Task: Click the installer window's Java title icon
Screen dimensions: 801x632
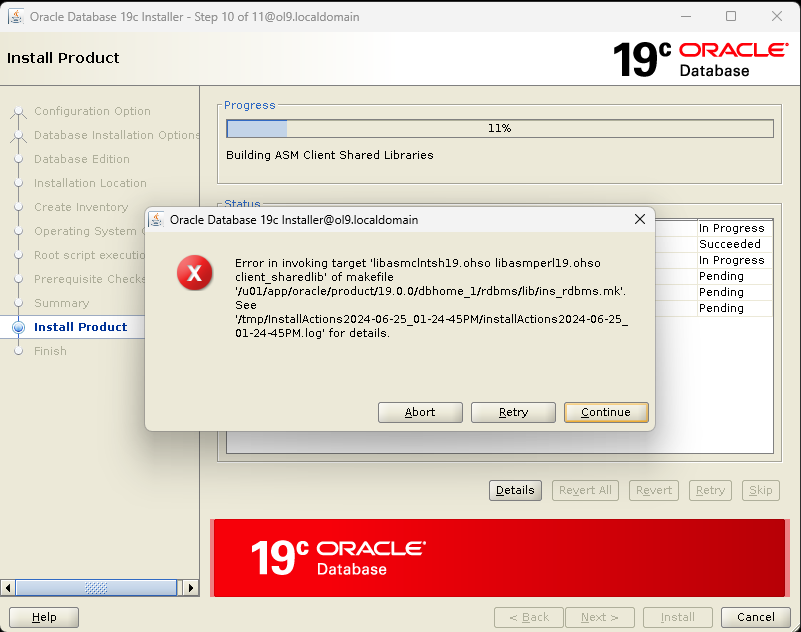Action: tap(16, 17)
